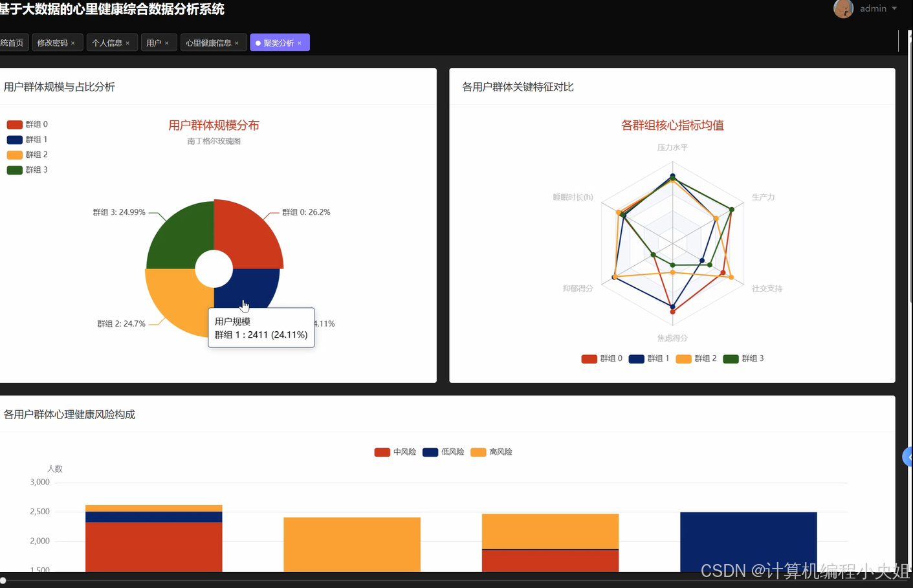
Task: Disable 群组 2 in the radar chart legend
Action: click(x=696, y=358)
